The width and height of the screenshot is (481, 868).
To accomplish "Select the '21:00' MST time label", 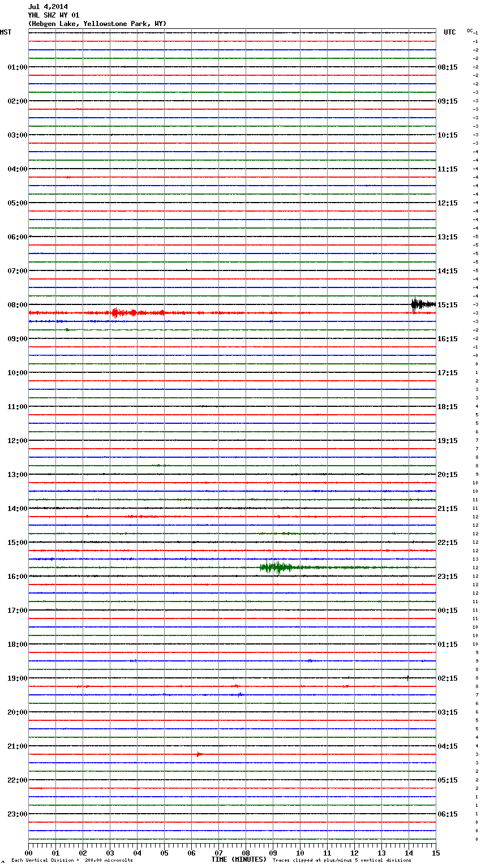I will 18,746.
